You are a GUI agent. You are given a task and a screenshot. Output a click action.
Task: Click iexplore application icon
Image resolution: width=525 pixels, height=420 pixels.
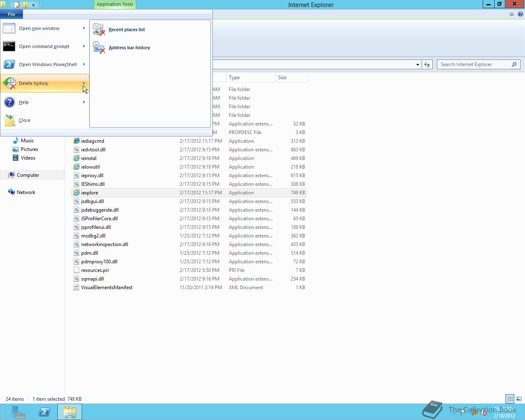tap(76, 193)
